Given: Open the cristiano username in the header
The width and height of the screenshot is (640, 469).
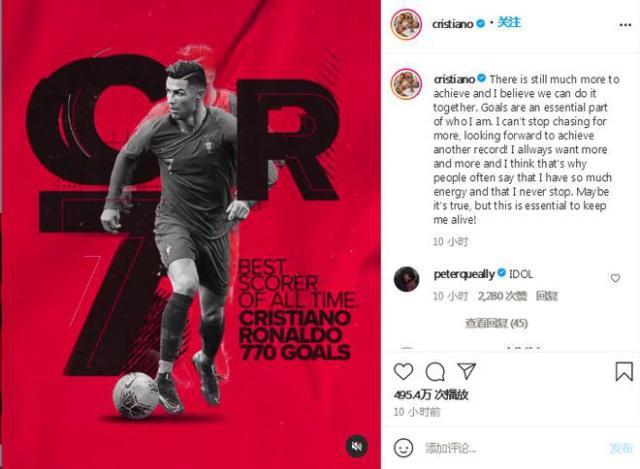Looking at the screenshot, I should (x=453, y=24).
